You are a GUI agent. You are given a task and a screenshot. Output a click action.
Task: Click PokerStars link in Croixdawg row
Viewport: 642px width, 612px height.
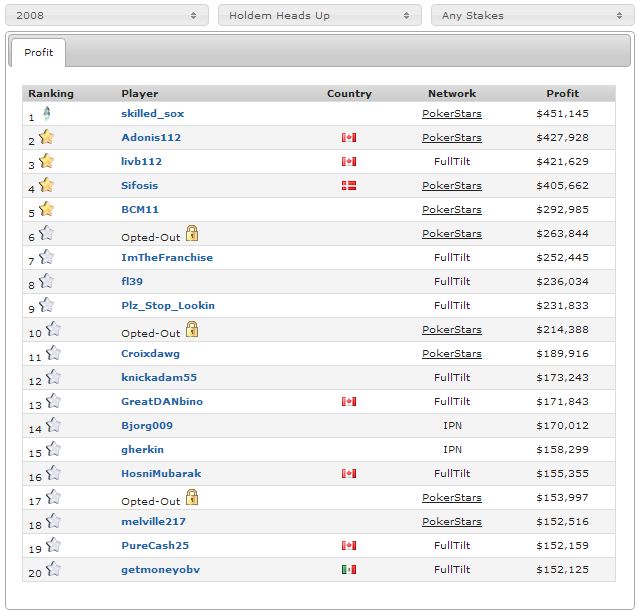[x=452, y=354]
